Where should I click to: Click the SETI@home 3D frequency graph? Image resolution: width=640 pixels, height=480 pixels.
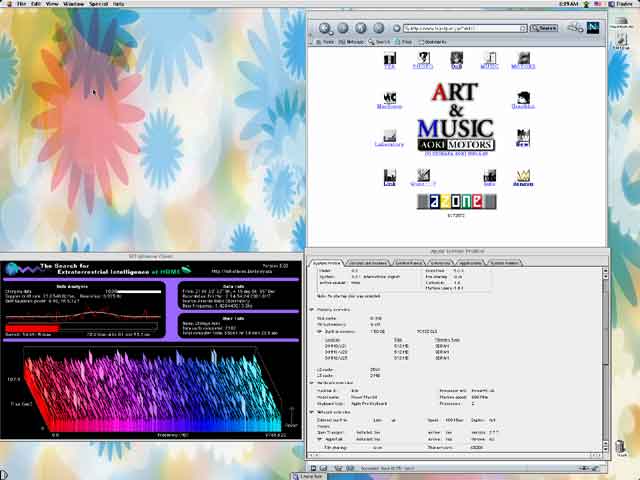[x=155, y=390]
